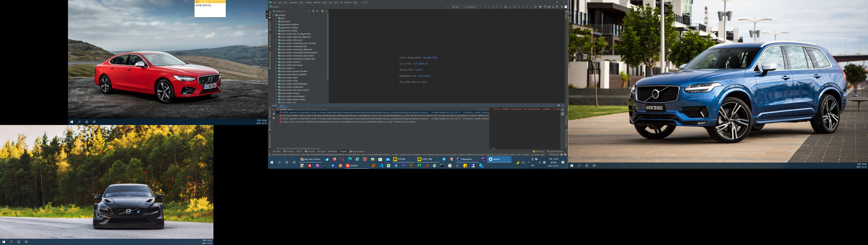Click the Make Project hammer icon
Viewport: 868px width, 245px height.
(x=448, y=7)
